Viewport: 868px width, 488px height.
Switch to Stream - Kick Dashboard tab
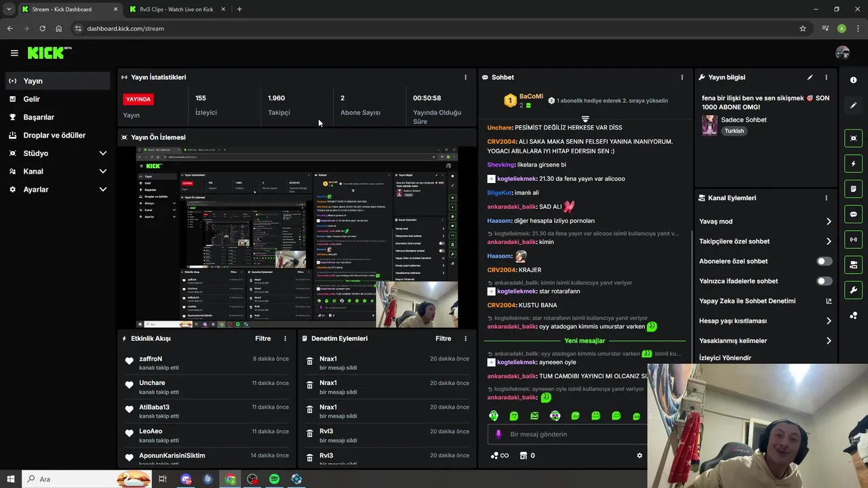coord(69,9)
